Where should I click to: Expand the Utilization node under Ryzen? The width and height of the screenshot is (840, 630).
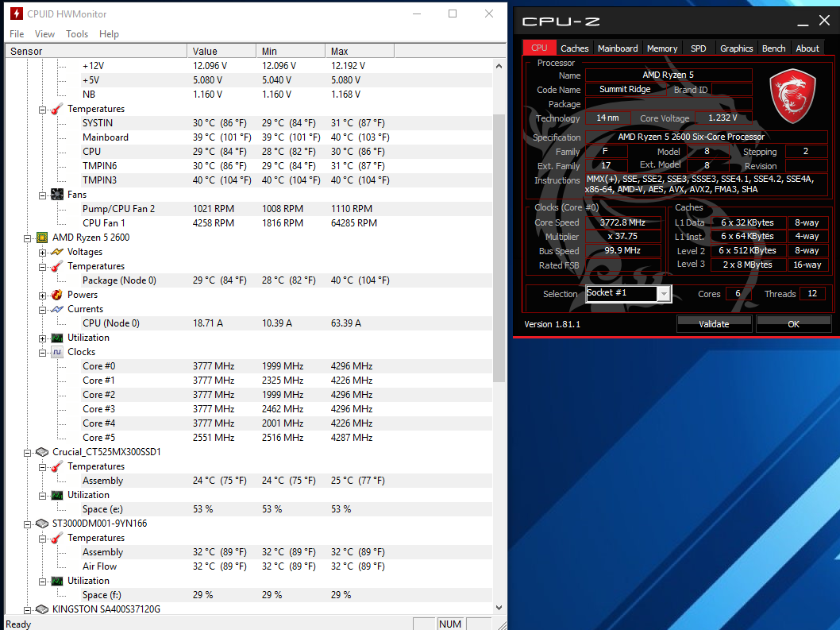42,338
